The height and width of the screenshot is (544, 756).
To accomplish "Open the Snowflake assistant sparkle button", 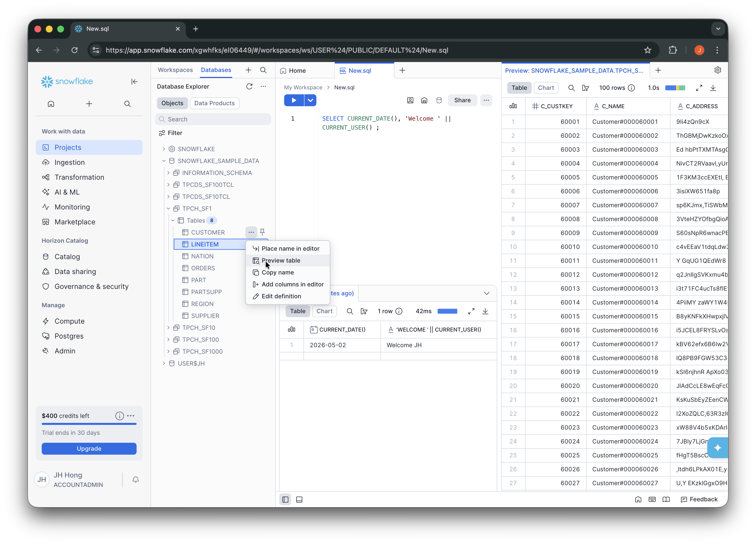I will (x=718, y=448).
